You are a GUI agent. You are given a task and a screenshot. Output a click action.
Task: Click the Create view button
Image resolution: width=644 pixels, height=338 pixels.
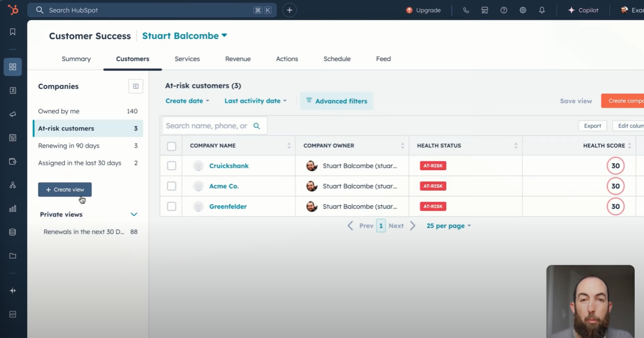point(65,190)
